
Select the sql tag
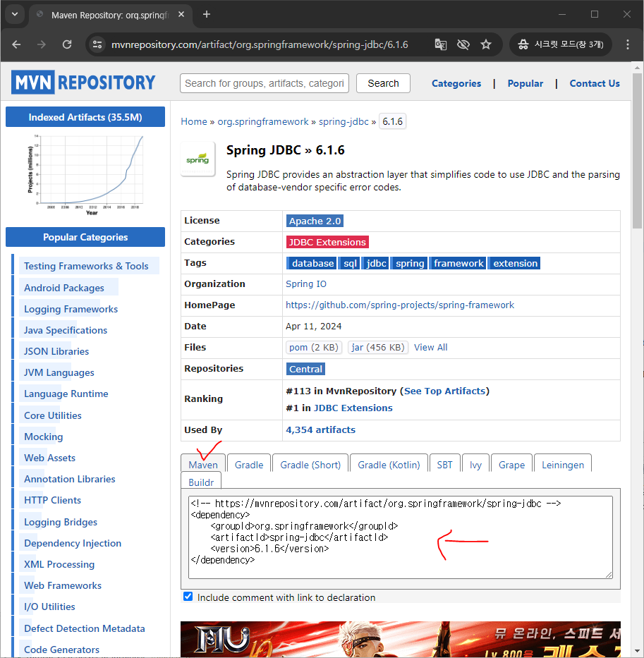click(x=349, y=263)
